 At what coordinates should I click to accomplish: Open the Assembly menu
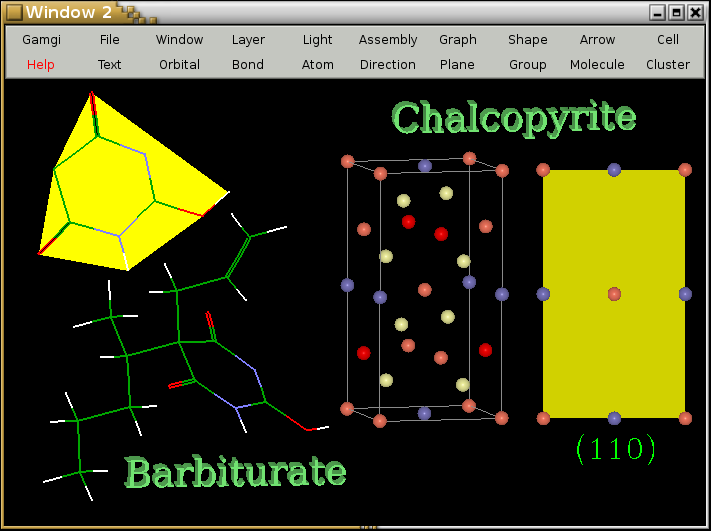click(x=388, y=40)
